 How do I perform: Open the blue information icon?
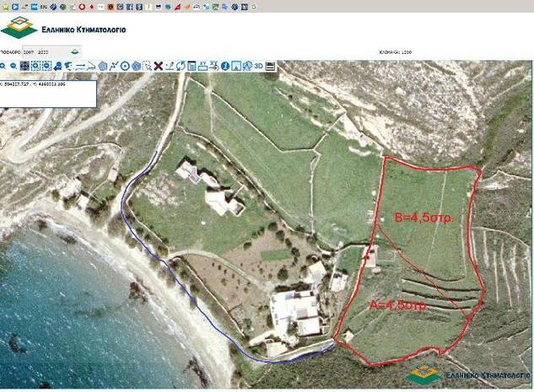click(224, 66)
